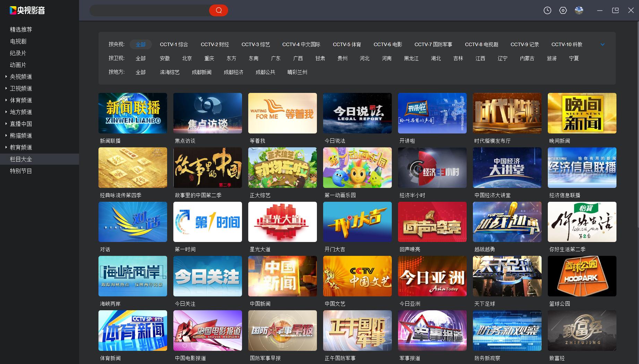Viewport: 639px width, 364px height.
Task: Focus the search input field
Action: [x=150, y=10]
